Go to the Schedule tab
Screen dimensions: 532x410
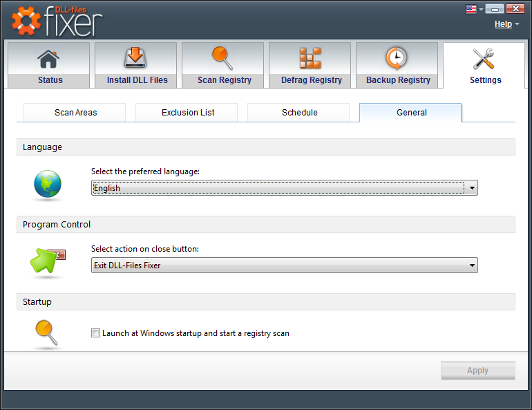(298, 112)
